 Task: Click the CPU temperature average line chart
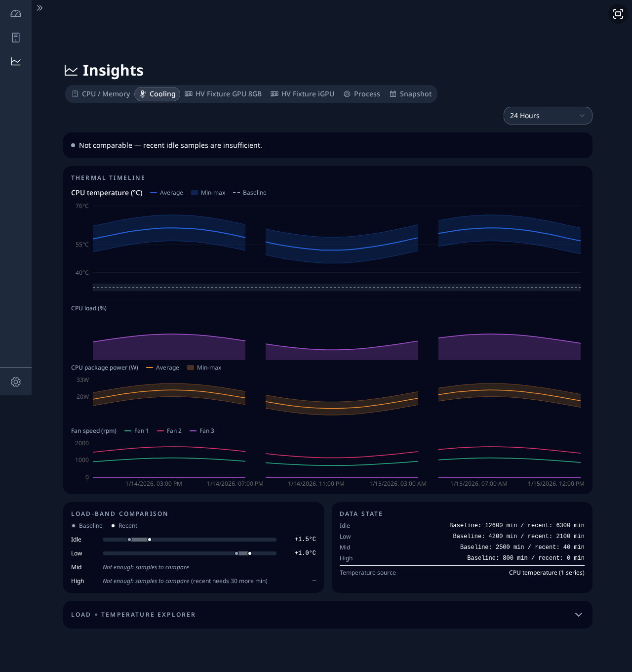[x=337, y=240]
